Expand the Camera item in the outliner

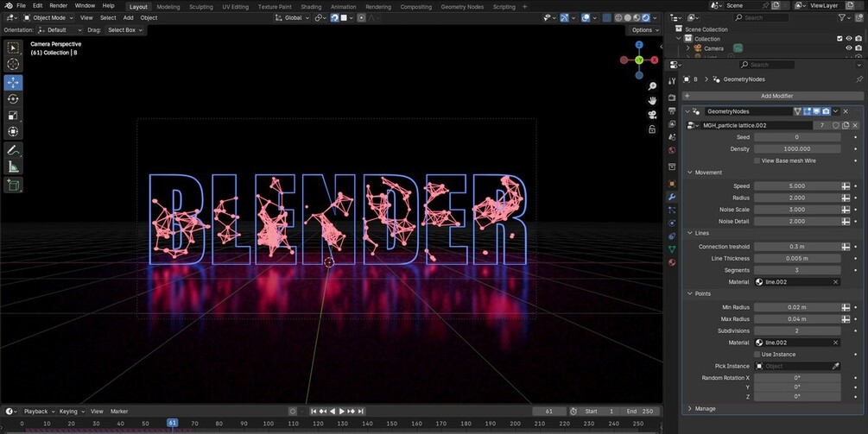coord(688,48)
